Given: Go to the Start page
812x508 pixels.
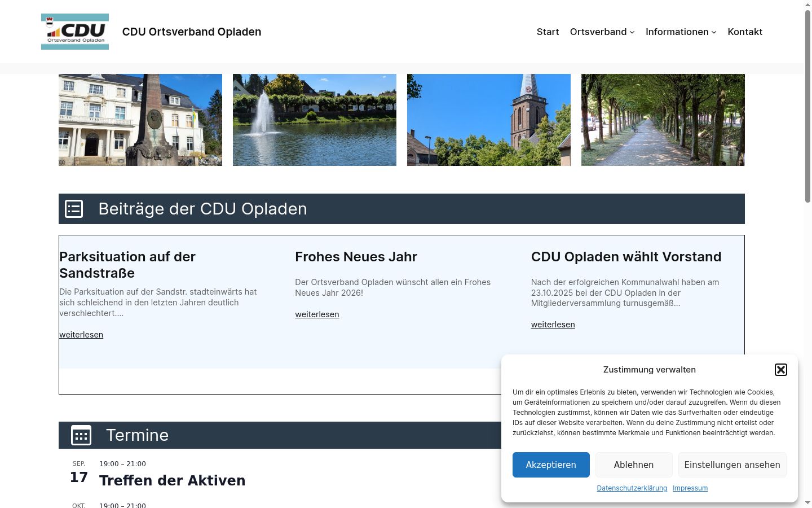Looking at the screenshot, I should [x=548, y=32].
